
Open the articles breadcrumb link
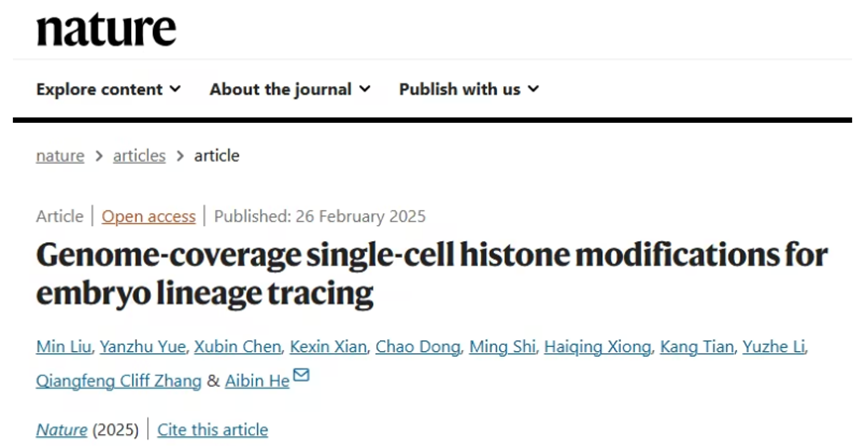tap(139, 156)
